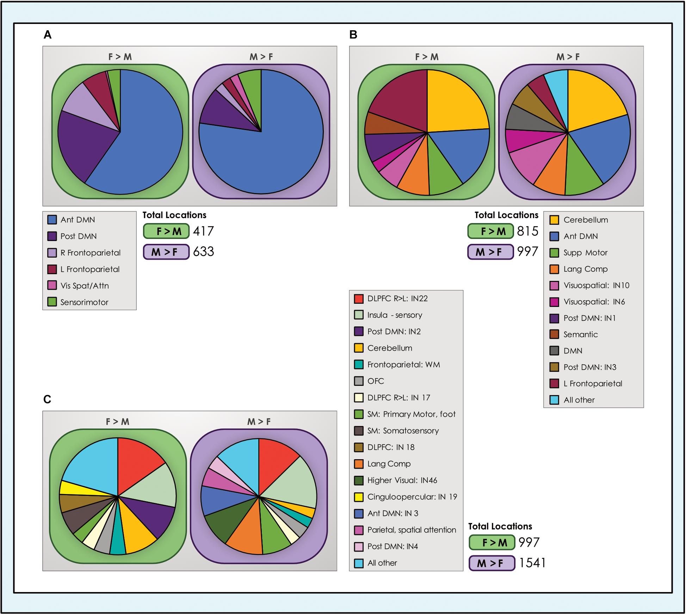Click the pink Vis Spat/Attn legend swatch
The height and width of the screenshot is (616, 686).
click(52, 286)
